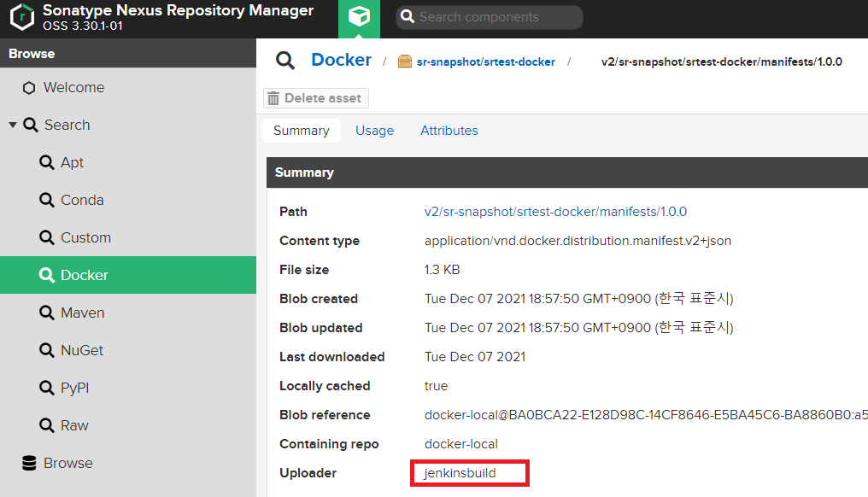
Task: Click the Maven magnifier icon
Action: (x=47, y=313)
